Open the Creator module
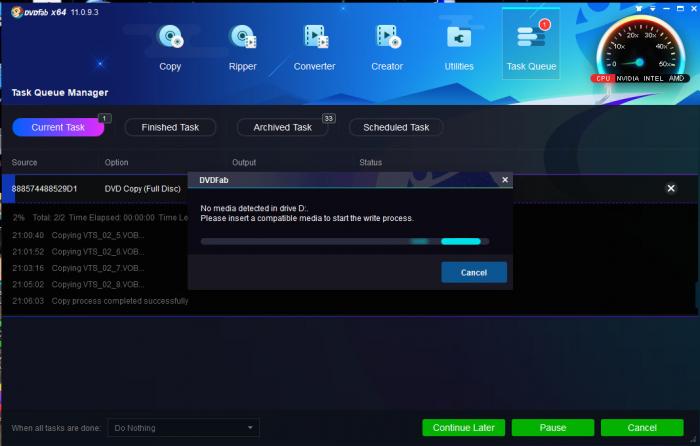 click(x=387, y=47)
